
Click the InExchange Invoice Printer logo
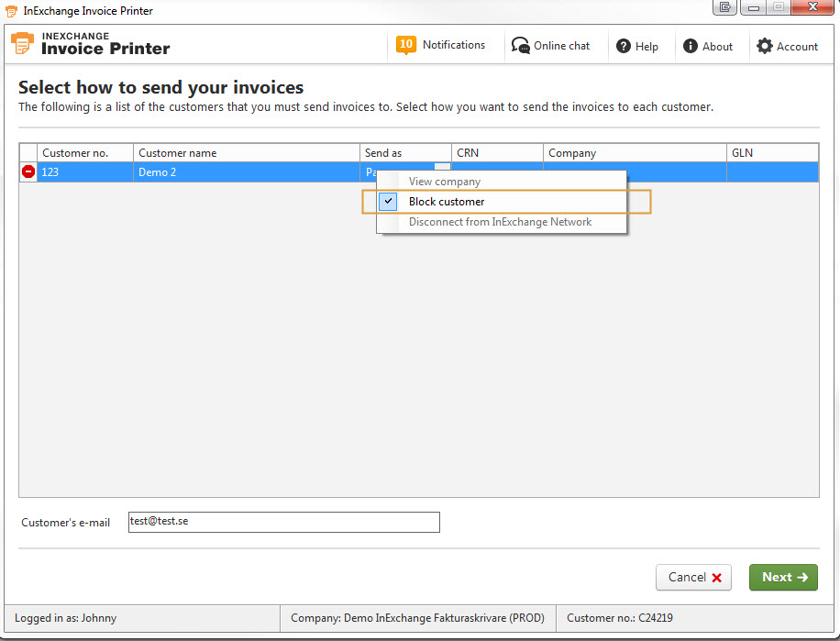point(90,44)
